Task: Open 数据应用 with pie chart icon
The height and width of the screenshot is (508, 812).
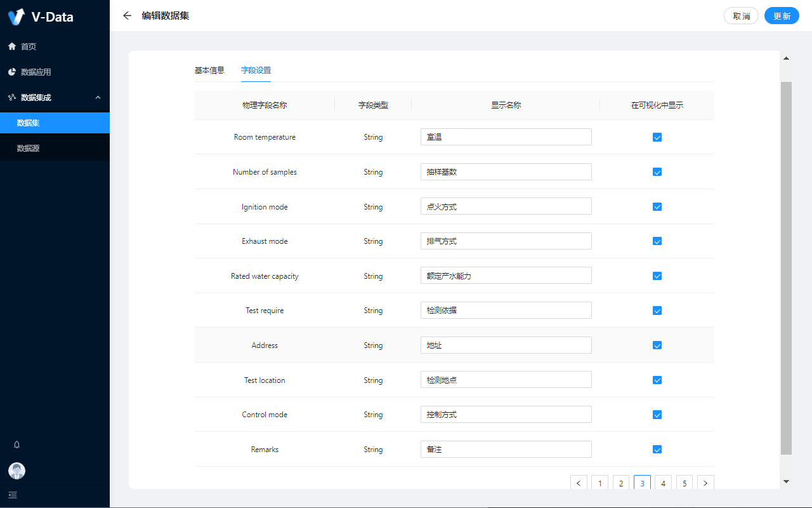Action: (12, 72)
